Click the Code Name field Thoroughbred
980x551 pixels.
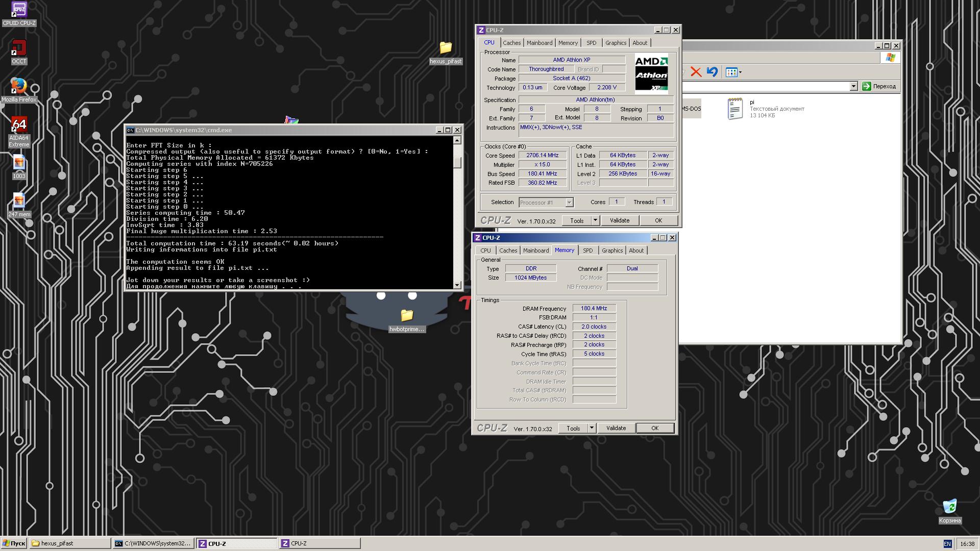[546, 69]
